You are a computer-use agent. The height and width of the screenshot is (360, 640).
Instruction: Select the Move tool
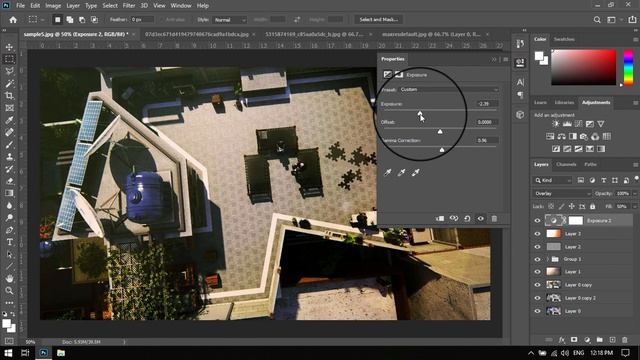(x=9, y=47)
